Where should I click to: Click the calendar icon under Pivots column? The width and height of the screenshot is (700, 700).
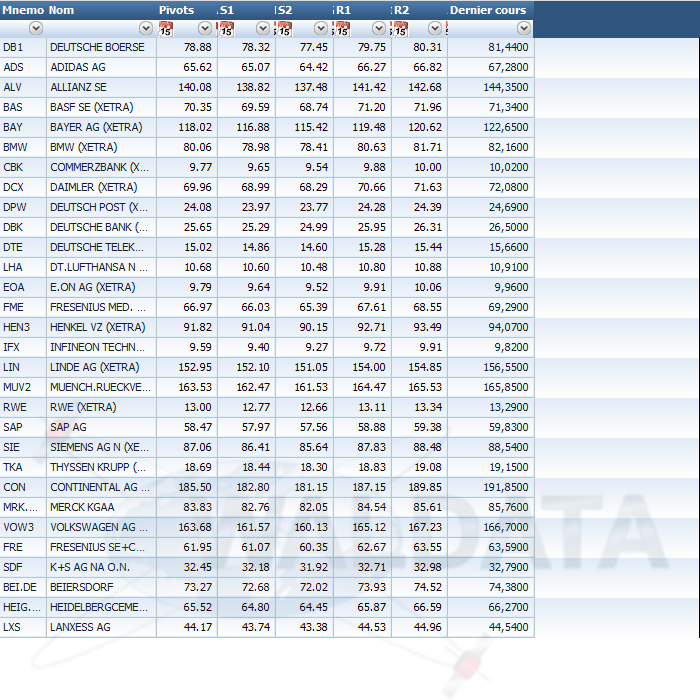click(166, 29)
